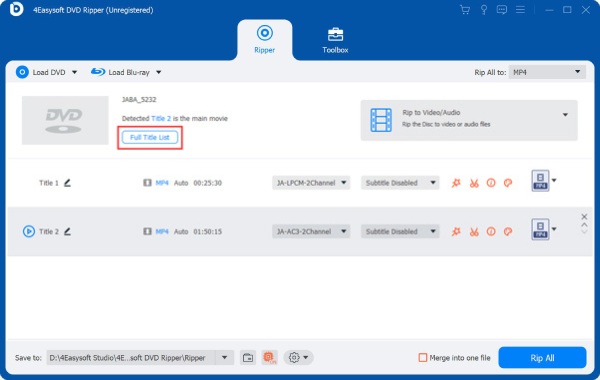Switch to the Toolbox tab

click(x=335, y=40)
